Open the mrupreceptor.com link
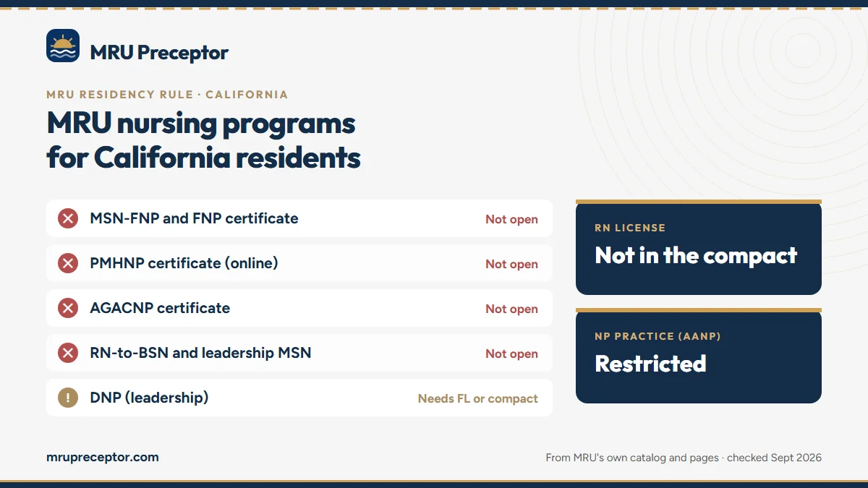The height and width of the screenshot is (488, 868). click(103, 457)
